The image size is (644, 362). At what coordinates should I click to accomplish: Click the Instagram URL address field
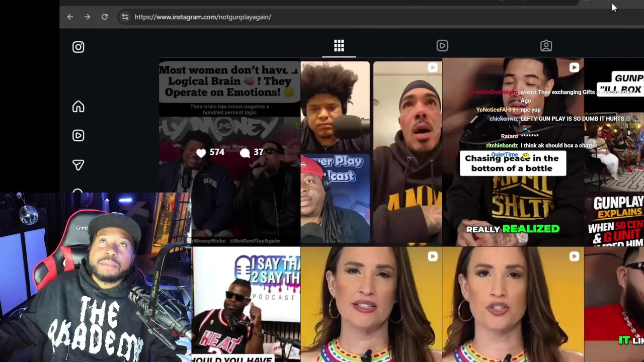point(203,17)
